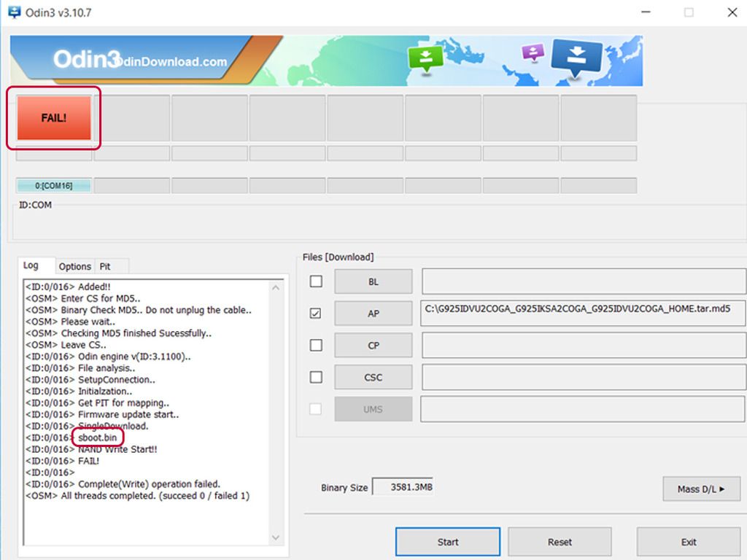Click log line 'SetupConnection..'
747x560 pixels.
click(x=117, y=380)
